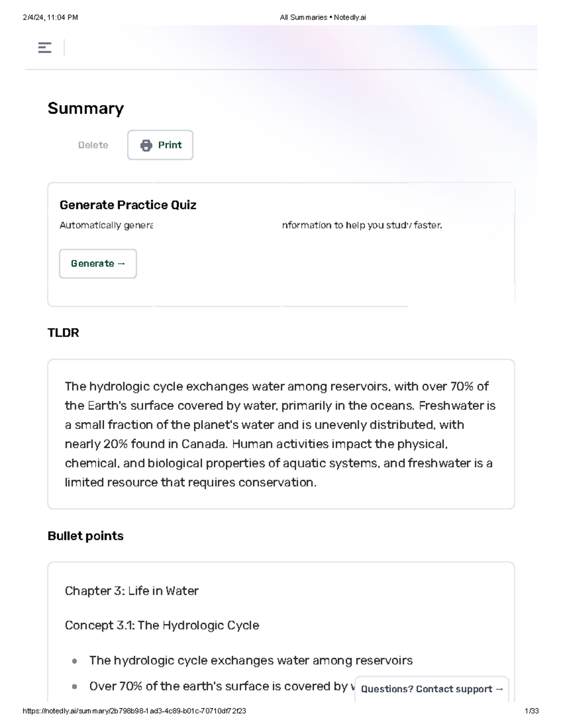
Task: Open the Questions? Contact support link
Action: click(x=432, y=689)
